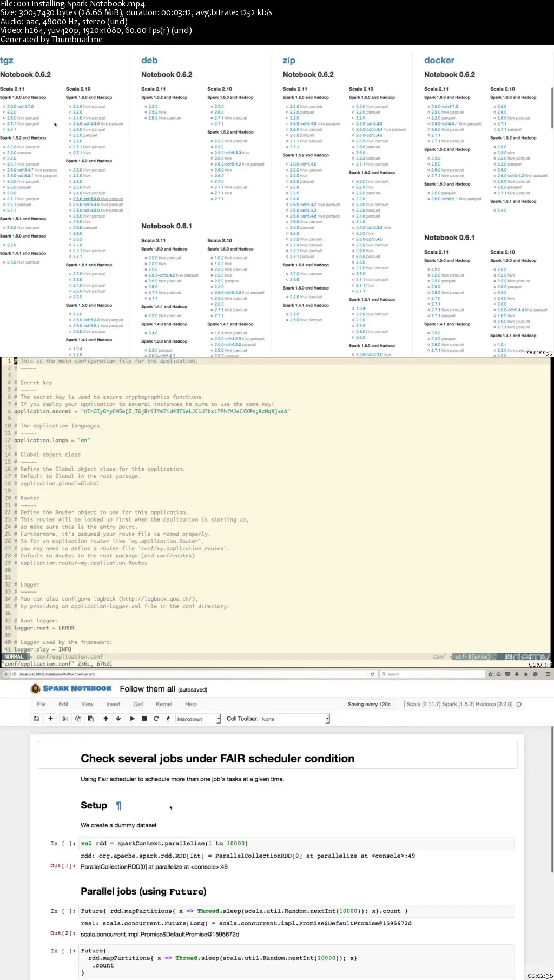Click NORMAL mode indicator in vim status bar
The image size is (554, 980).
point(14,657)
